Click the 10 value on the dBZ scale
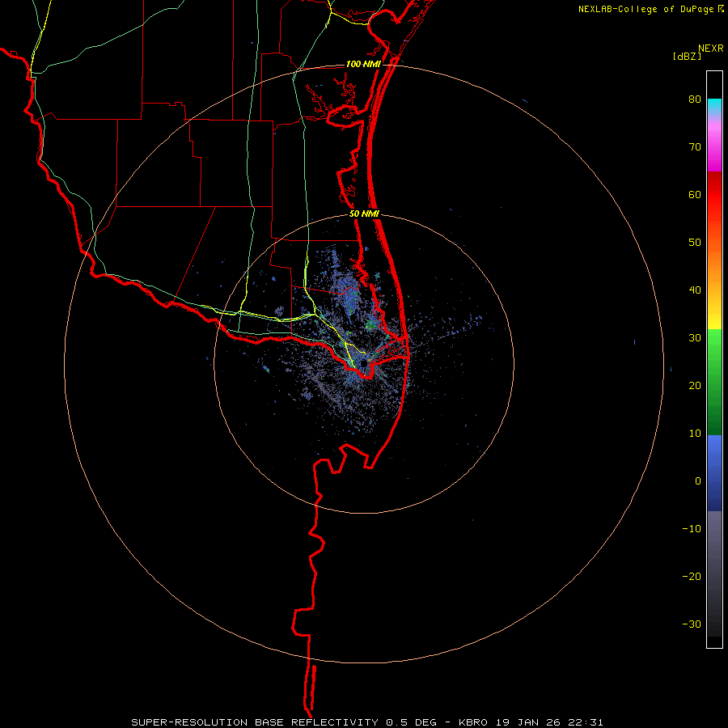Image resolution: width=728 pixels, height=728 pixels. point(695,434)
